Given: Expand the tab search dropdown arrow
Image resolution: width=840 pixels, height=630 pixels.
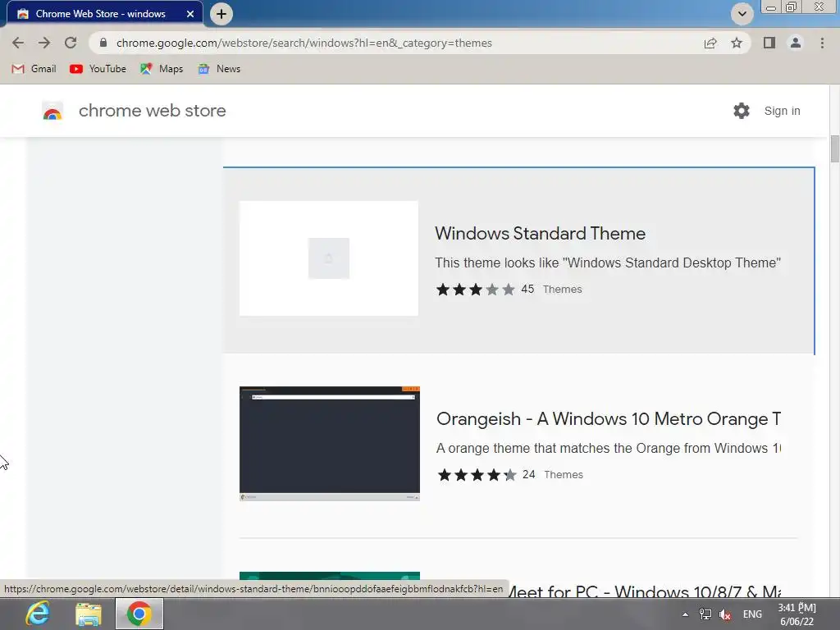Looking at the screenshot, I should (742, 14).
